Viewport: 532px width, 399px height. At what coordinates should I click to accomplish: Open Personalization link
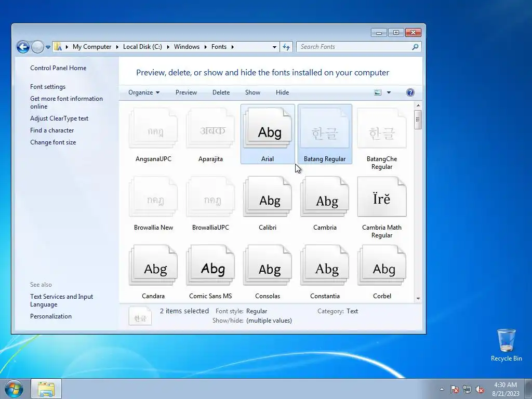click(51, 316)
